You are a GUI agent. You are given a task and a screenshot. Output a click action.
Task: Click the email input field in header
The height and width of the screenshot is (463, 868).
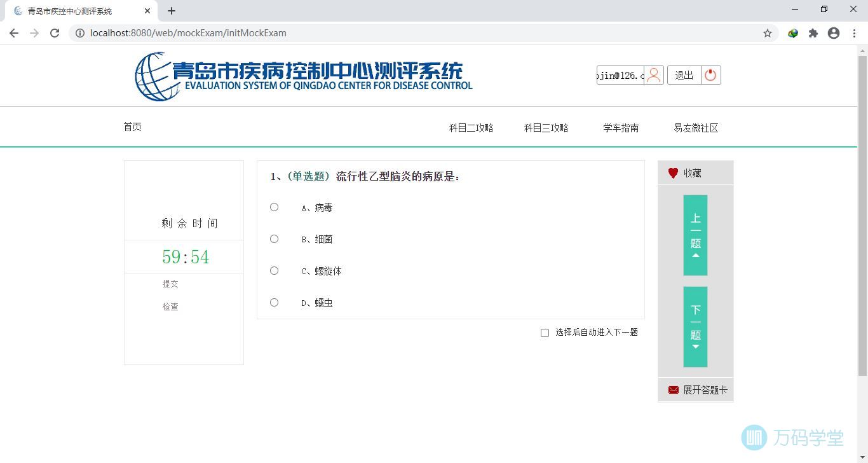tap(620, 75)
